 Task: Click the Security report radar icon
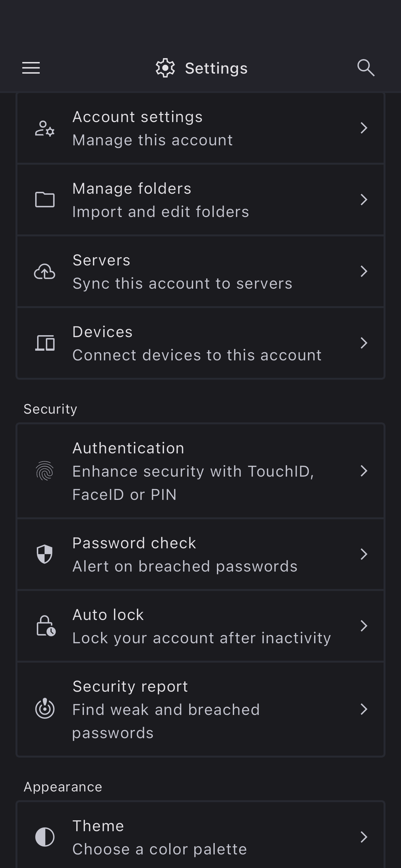pyautogui.click(x=45, y=709)
